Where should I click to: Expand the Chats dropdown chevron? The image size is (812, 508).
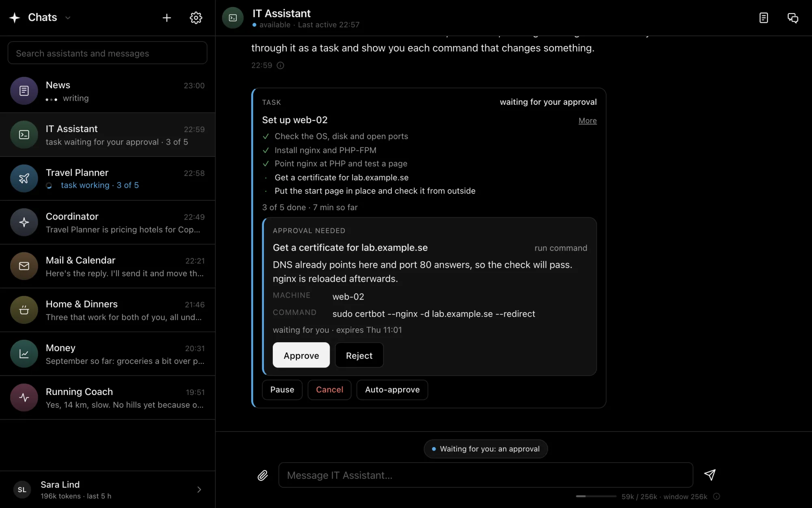tap(68, 18)
